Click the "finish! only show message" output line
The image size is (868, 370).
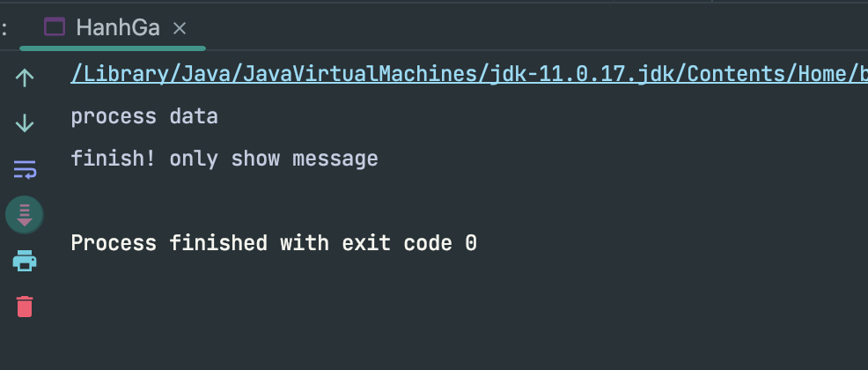click(x=224, y=159)
